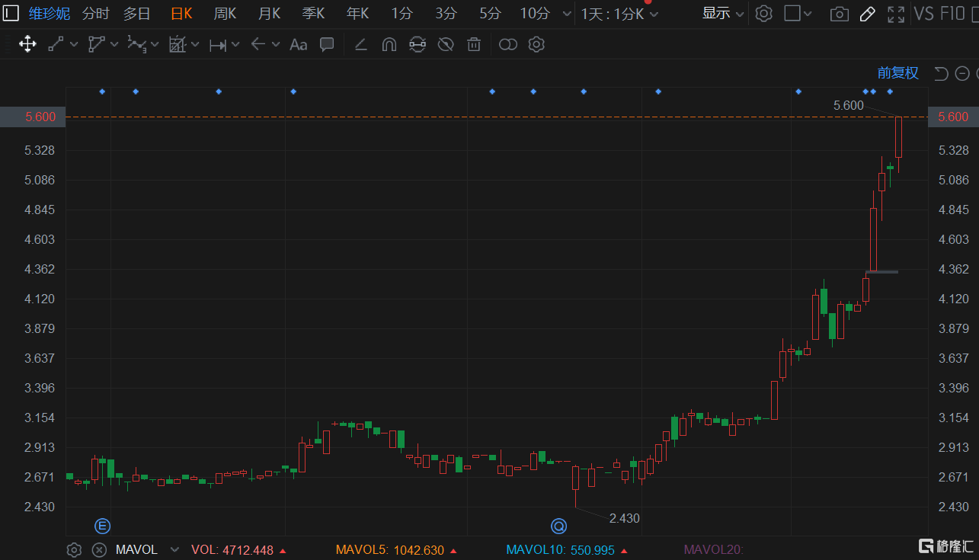Open drawing toolbar settings gear
Image resolution: width=979 pixels, height=560 pixels.
tap(536, 44)
